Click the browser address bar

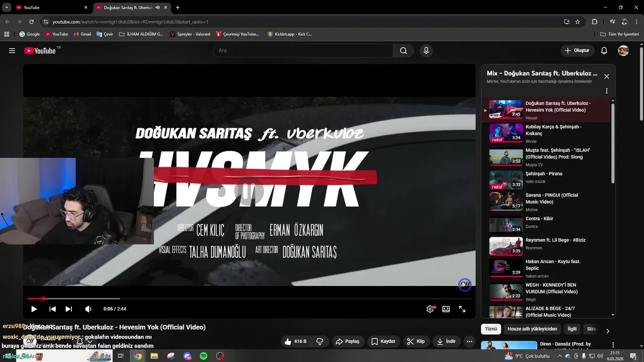pyautogui.click(x=302, y=22)
